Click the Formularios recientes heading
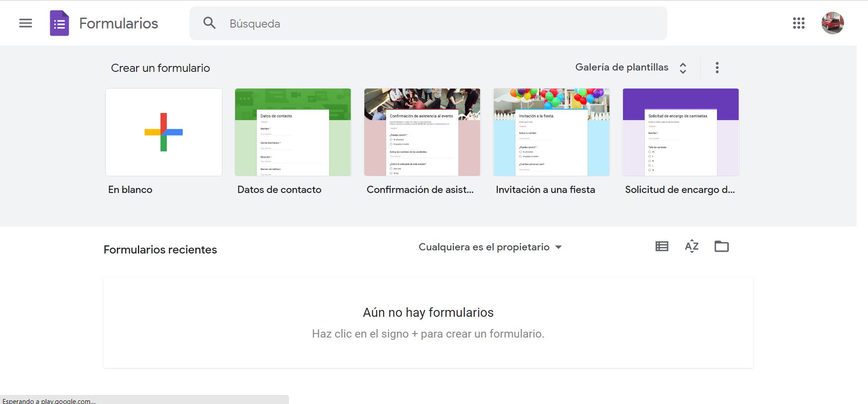 tap(160, 249)
